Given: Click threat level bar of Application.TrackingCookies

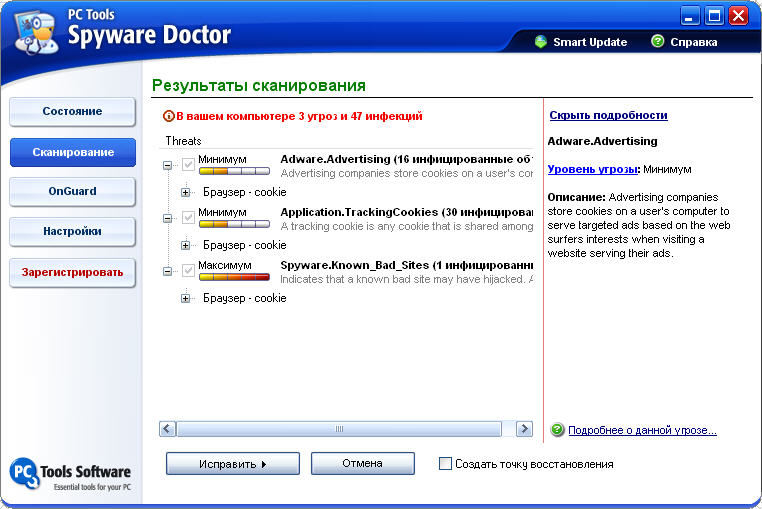Looking at the screenshot, I should tap(234, 224).
